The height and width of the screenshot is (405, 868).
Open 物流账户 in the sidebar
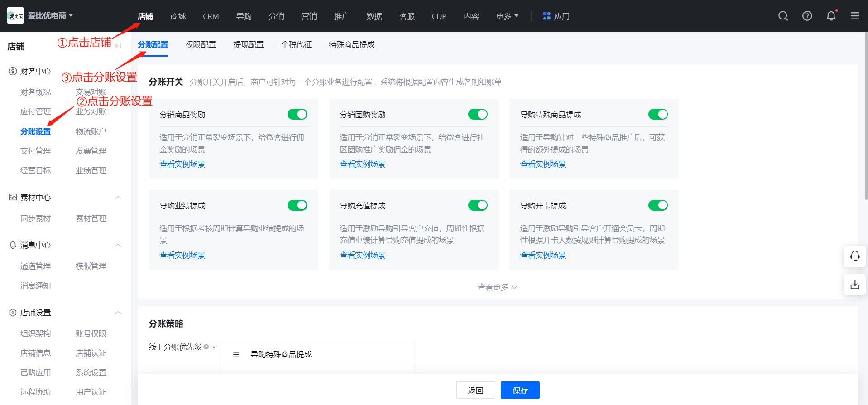point(91,131)
